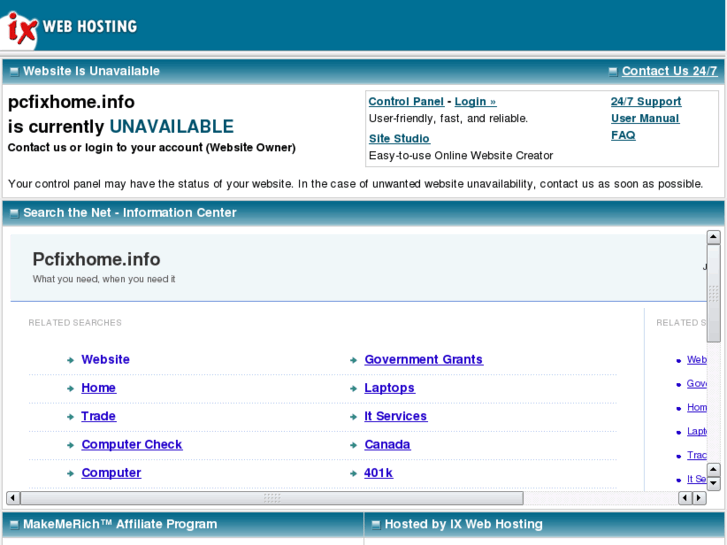The image size is (727, 545).
Task: Click the UNAVAILABLE status text
Action: 172,127
